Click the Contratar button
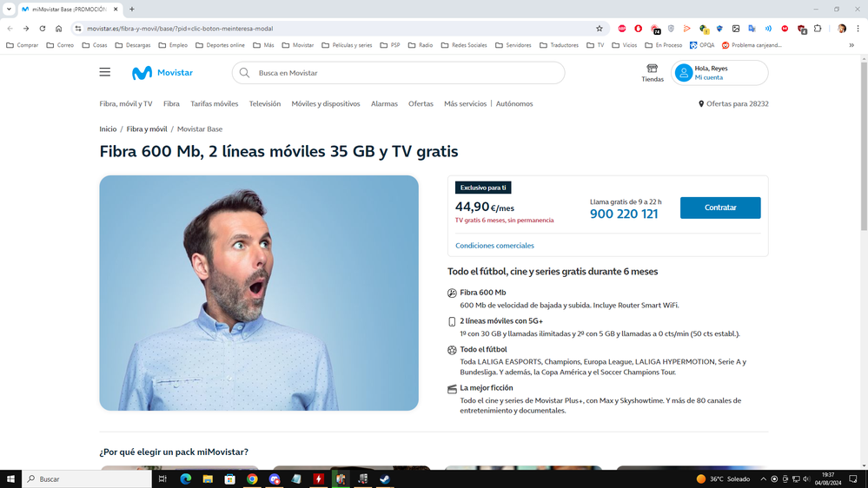 pos(720,208)
